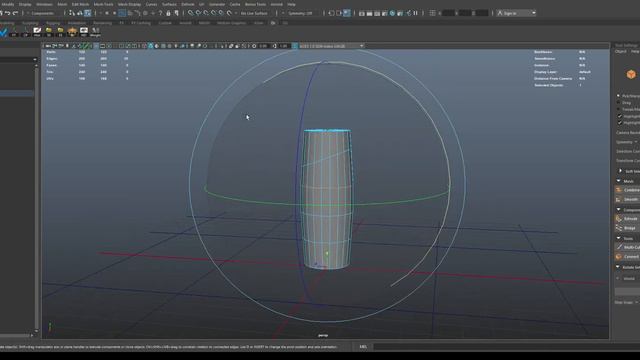Image resolution: width=640 pixels, height=360 pixels.
Task: Click the pause icon in the status line
Action: click(416, 13)
